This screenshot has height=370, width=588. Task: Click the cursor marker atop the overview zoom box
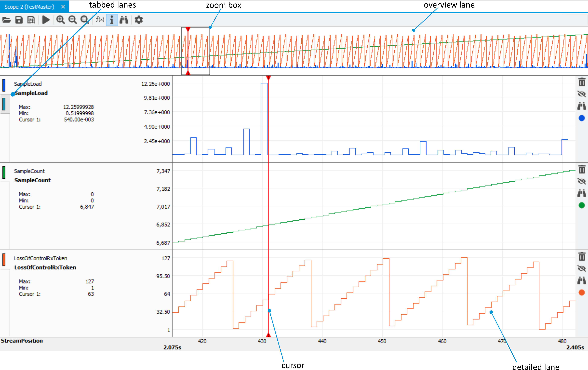188,29
